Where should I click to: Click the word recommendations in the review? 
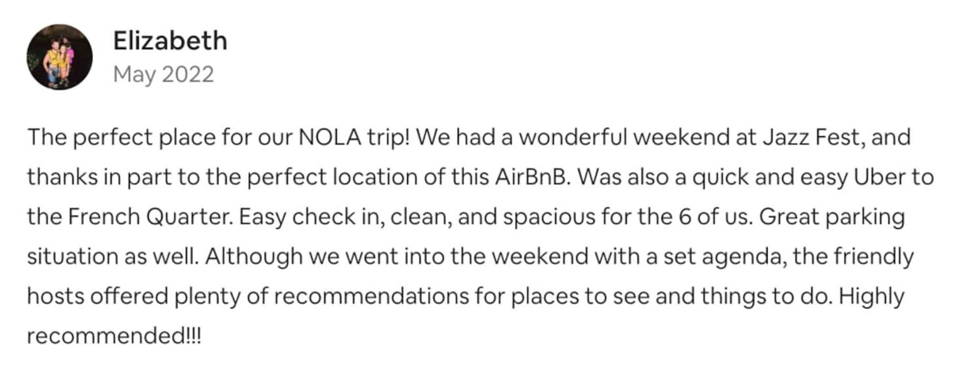(x=371, y=296)
